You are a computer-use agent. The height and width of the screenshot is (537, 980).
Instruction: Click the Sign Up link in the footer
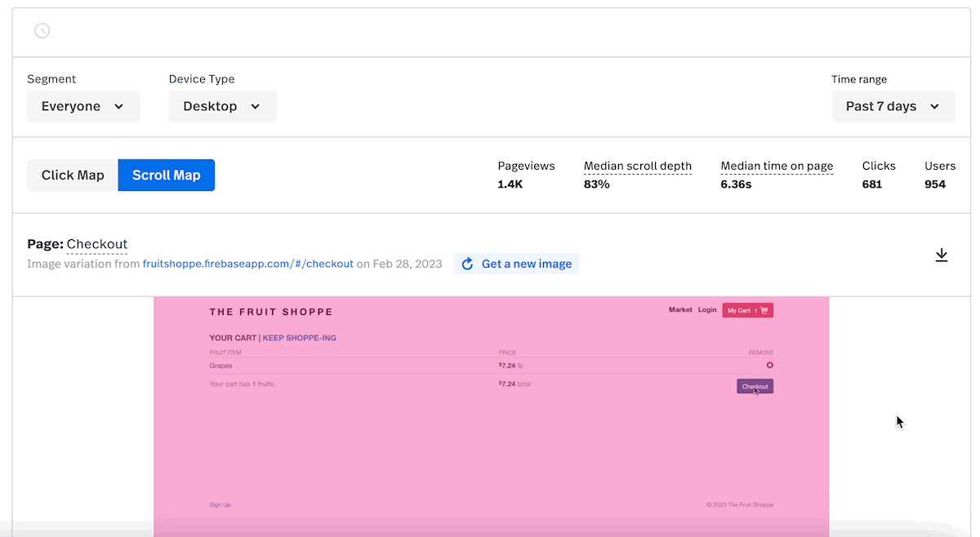click(x=220, y=504)
